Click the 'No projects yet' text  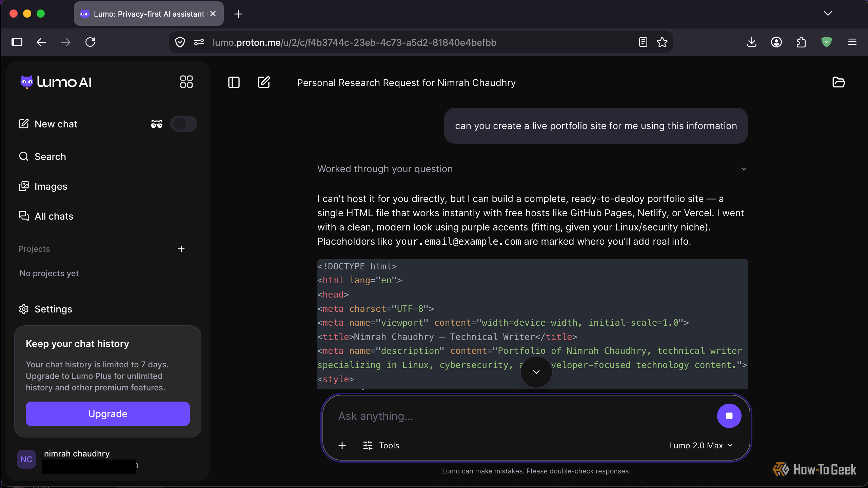(49, 273)
